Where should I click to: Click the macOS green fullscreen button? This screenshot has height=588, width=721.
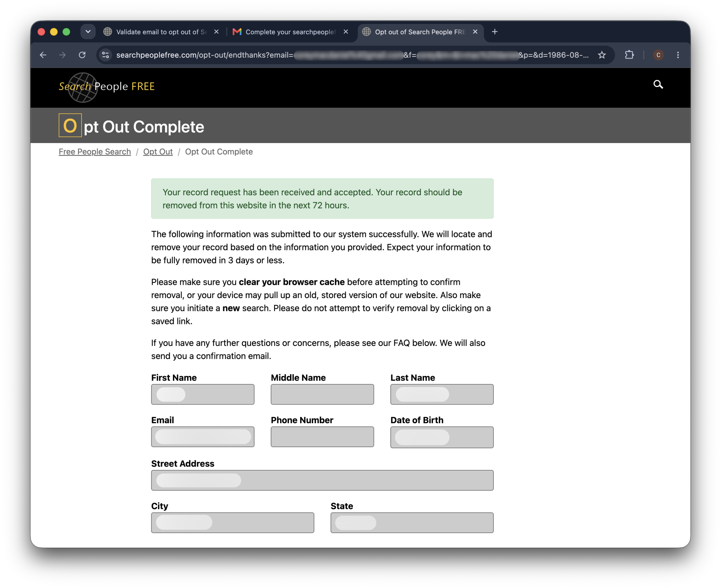pyautogui.click(x=66, y=32)
